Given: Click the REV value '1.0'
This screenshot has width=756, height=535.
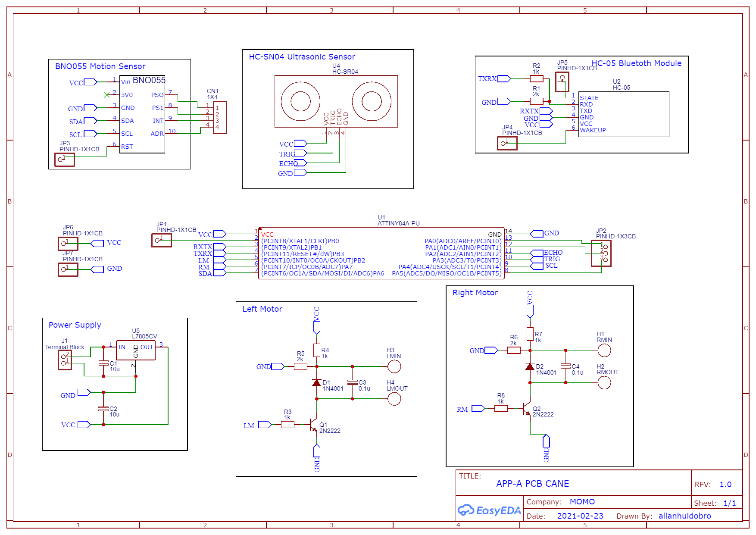Looking at the screenshot, I should [x=725, y=485].
